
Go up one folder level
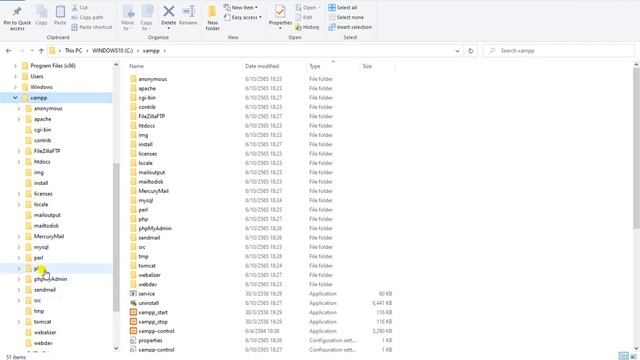tap(41, 51)
